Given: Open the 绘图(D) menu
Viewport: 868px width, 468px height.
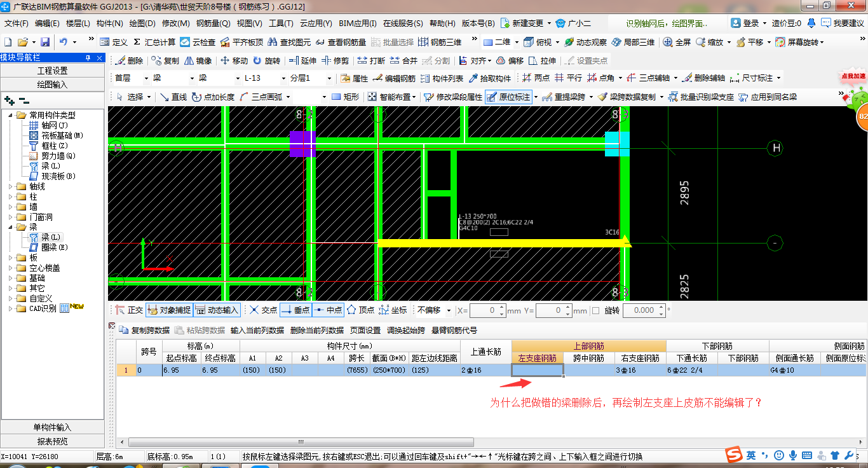Looking at the screenshot, I should click(x=142, y=24).
